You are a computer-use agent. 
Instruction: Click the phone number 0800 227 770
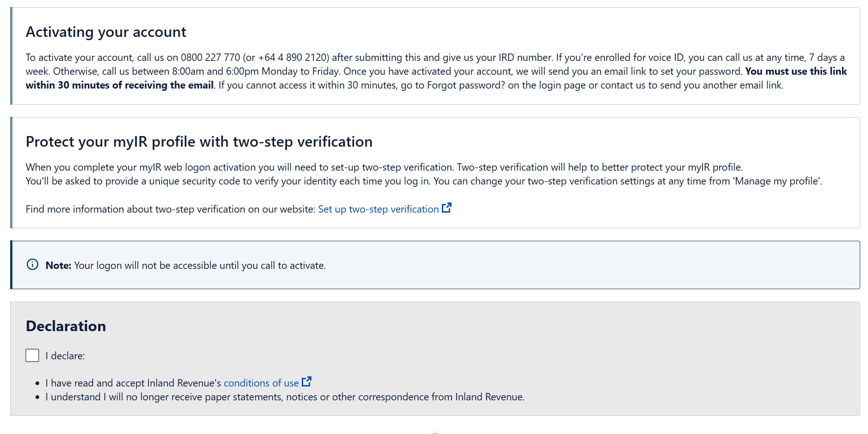[210, 58]
